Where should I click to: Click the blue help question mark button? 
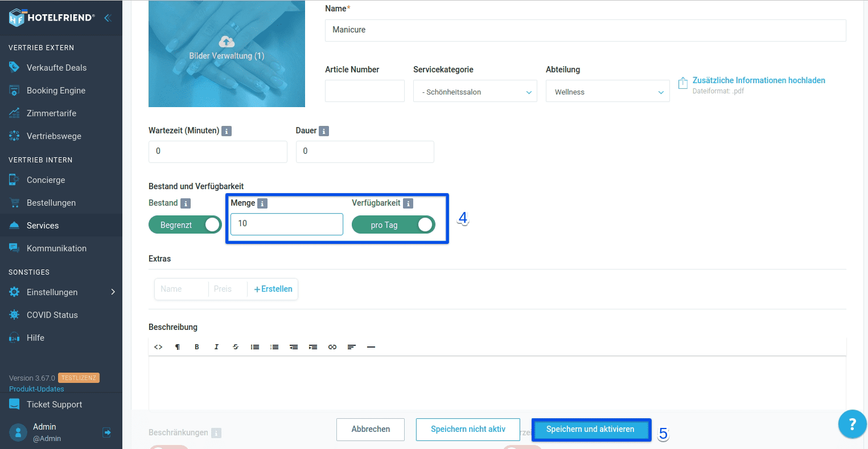[852, 424]
